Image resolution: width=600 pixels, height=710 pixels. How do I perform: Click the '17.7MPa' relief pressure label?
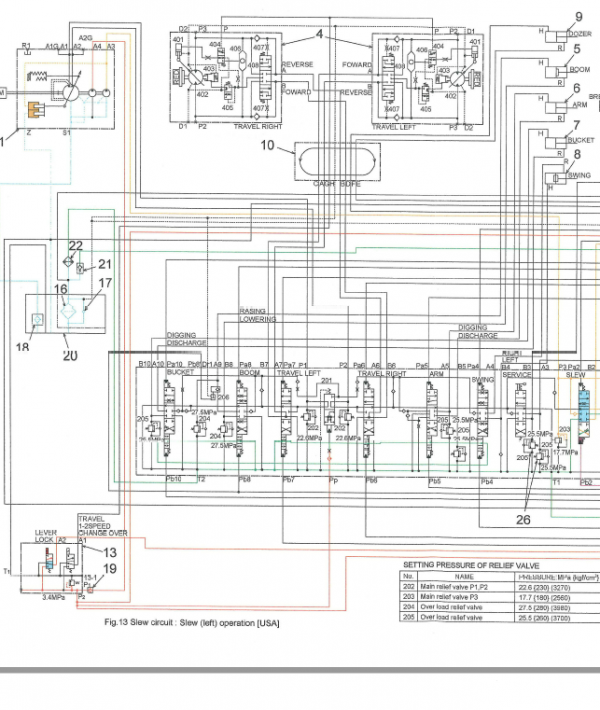point(566,452)
